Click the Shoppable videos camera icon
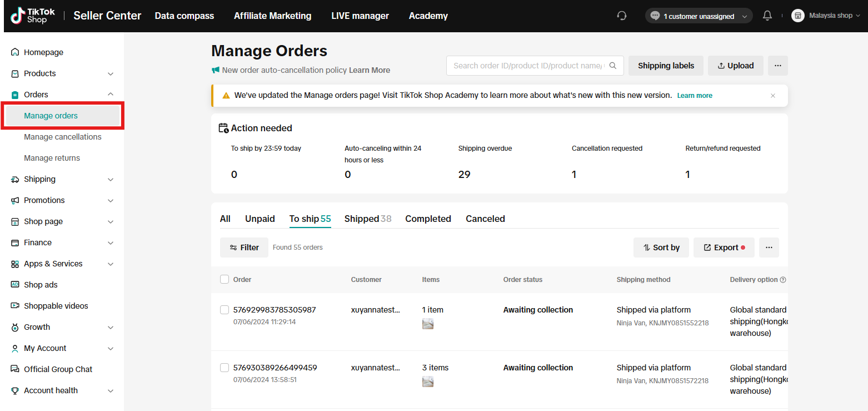 pos(15,306)
